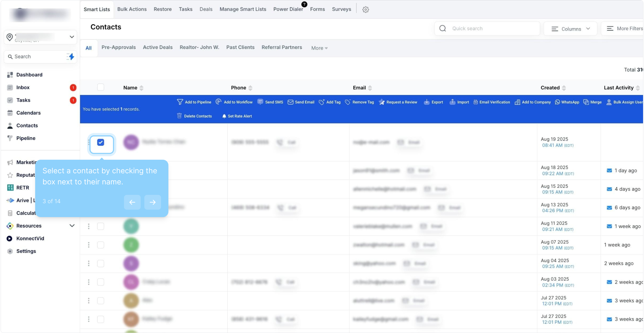Click the WhatsApp icon in the bulk action bar
644x333 pixels.
pyautogui.click(x=557, y=102)
